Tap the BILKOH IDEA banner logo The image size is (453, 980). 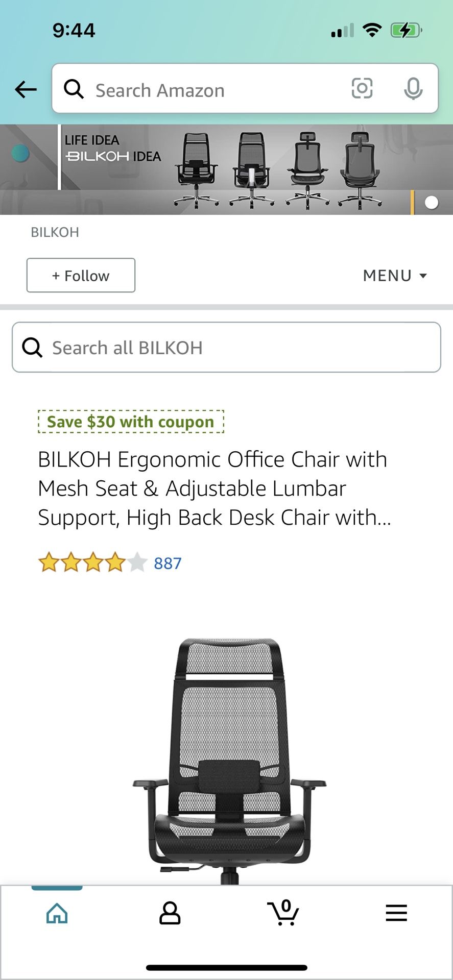(x=113, y=149)
